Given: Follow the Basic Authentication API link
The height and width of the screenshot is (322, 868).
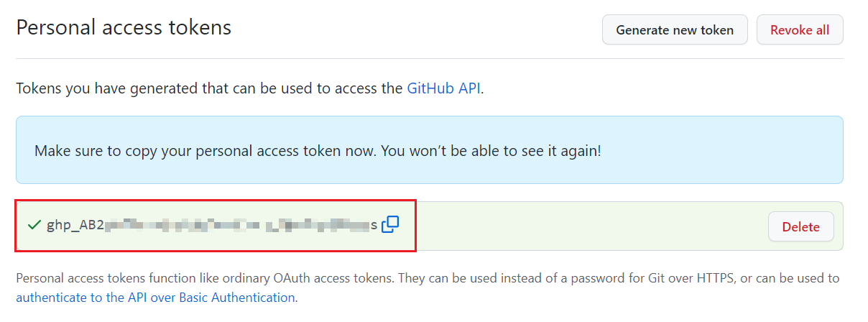Looking at the screenshot, I should point(155,297).
